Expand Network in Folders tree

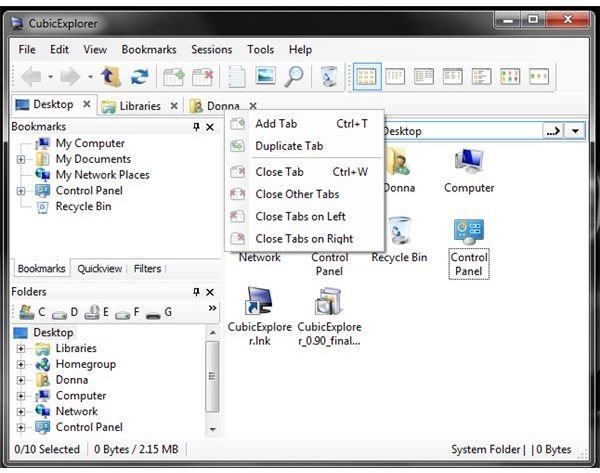[x=21, y=411]
